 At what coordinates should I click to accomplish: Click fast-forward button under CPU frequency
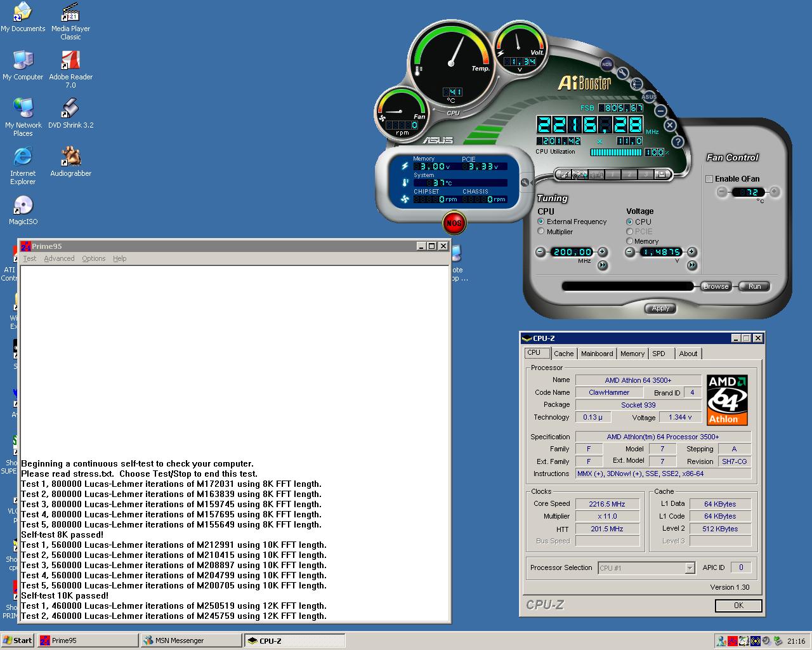[603, 265]
